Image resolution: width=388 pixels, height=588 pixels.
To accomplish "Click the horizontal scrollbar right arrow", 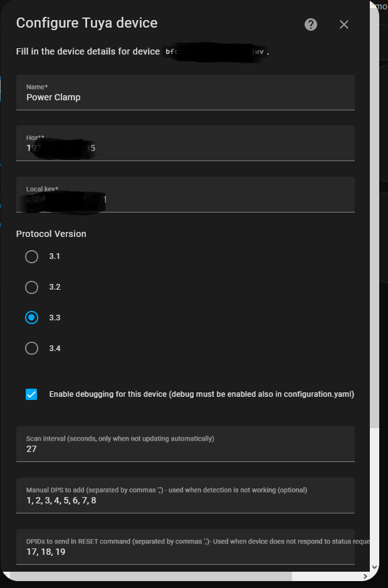I will (364, 575).
